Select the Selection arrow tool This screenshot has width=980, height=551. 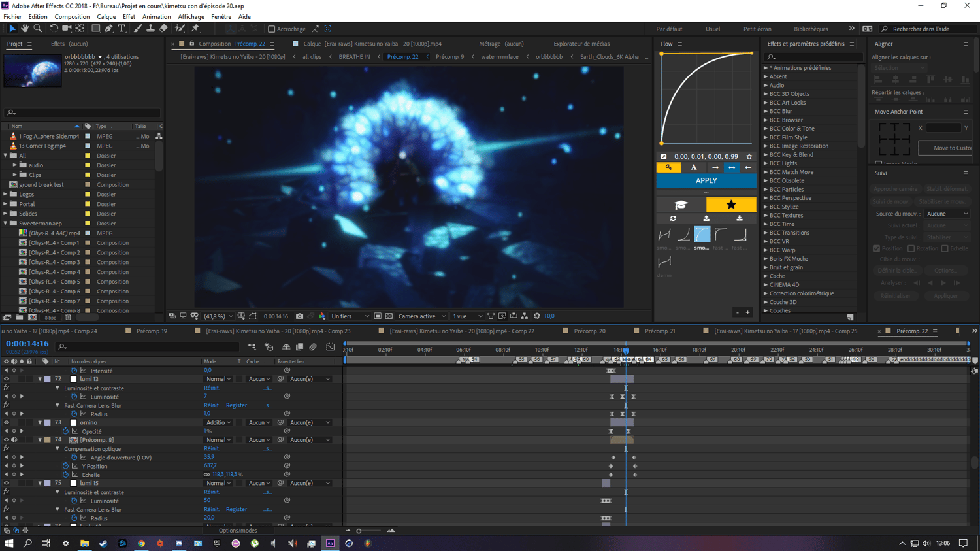(12, 29)
